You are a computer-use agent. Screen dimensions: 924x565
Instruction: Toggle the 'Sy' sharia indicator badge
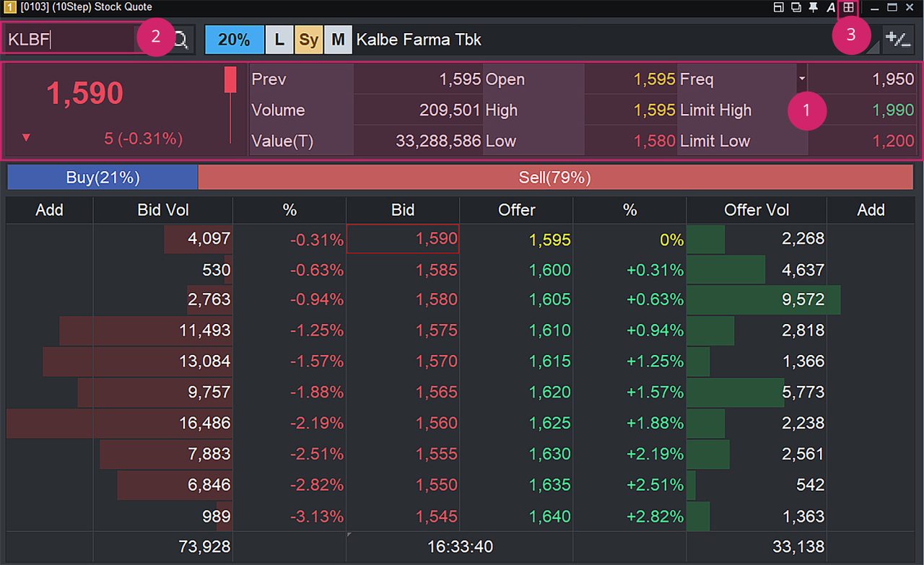[308, 39]
